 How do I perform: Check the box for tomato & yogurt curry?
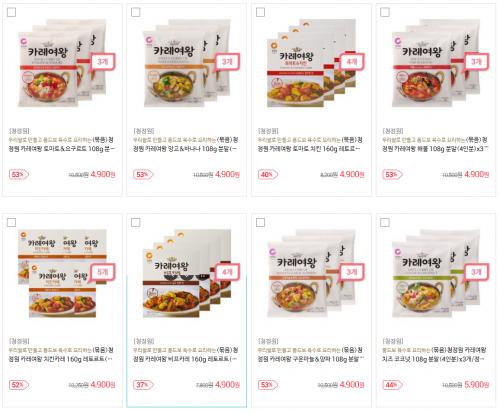[x=11, y=12]
